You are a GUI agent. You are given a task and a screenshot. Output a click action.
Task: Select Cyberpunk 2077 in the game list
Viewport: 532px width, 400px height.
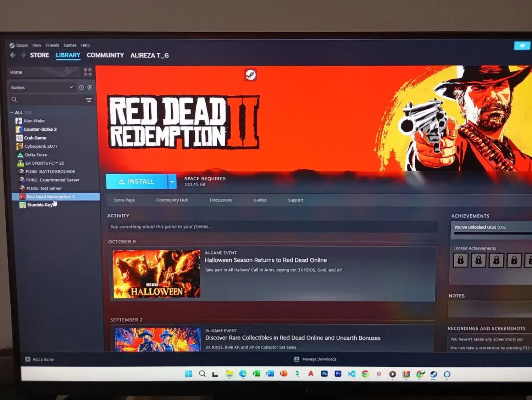pos(41,146)
